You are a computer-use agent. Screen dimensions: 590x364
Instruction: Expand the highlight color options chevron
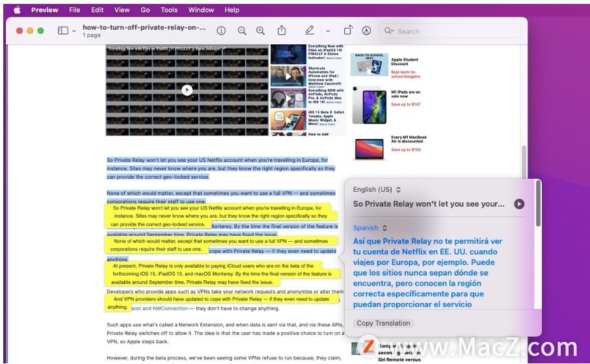(x=328, y=31)
